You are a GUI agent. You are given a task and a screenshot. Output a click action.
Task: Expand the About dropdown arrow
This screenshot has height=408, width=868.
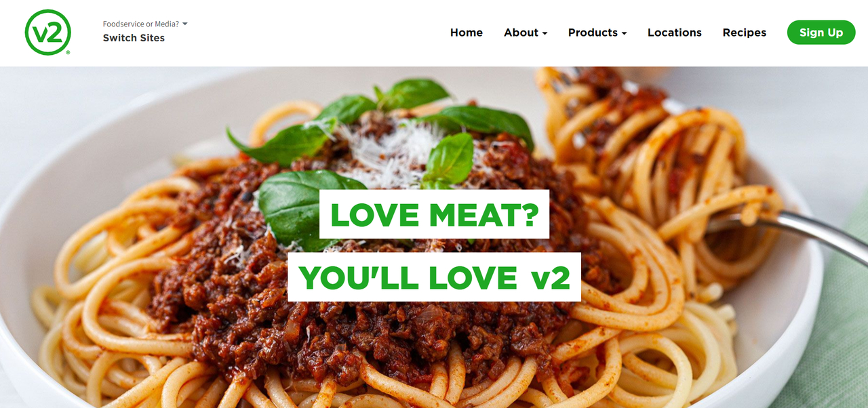pyautogui.click(x=545, y=33)
